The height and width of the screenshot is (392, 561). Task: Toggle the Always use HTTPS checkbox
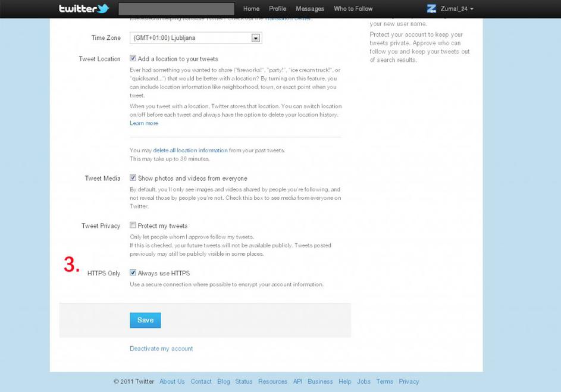(133, 273)
